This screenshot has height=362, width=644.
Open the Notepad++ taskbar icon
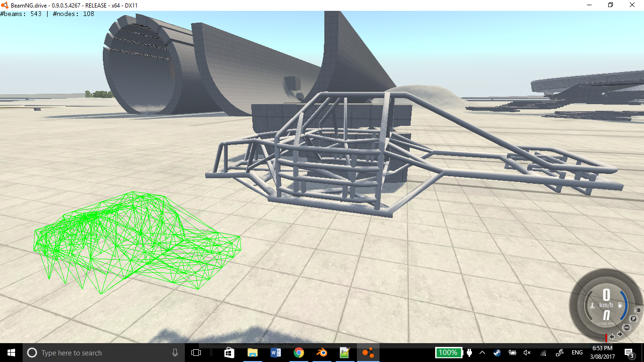click(x=345, y=353)
